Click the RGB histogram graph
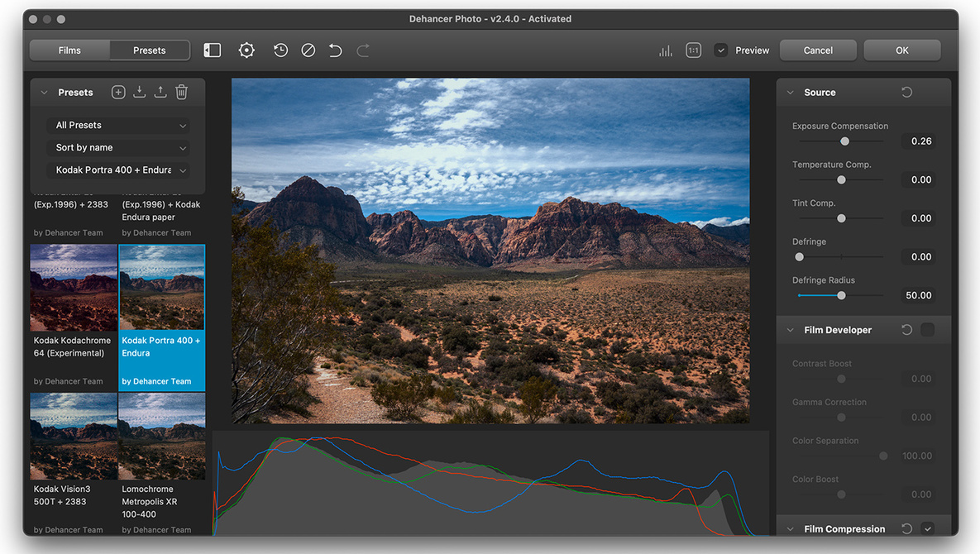This screenshot has width=980, height=554. (x=490, y=484)
